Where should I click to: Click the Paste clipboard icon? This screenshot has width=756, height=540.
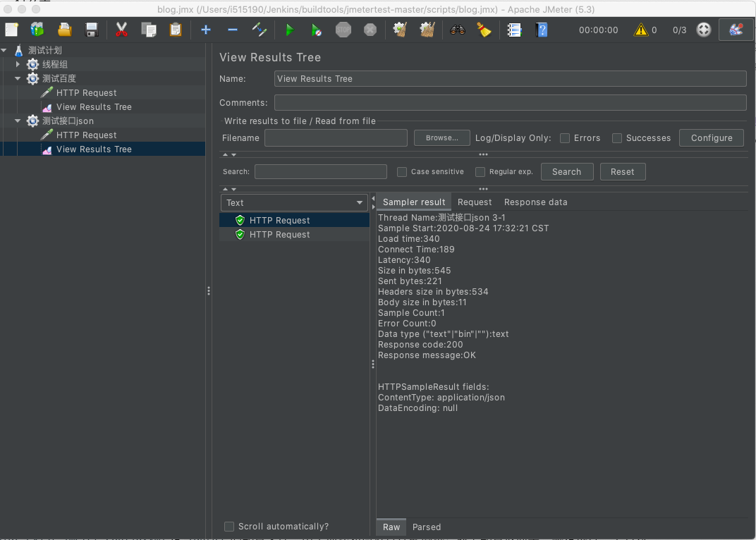pyautogui.click(x=175, y=30)
